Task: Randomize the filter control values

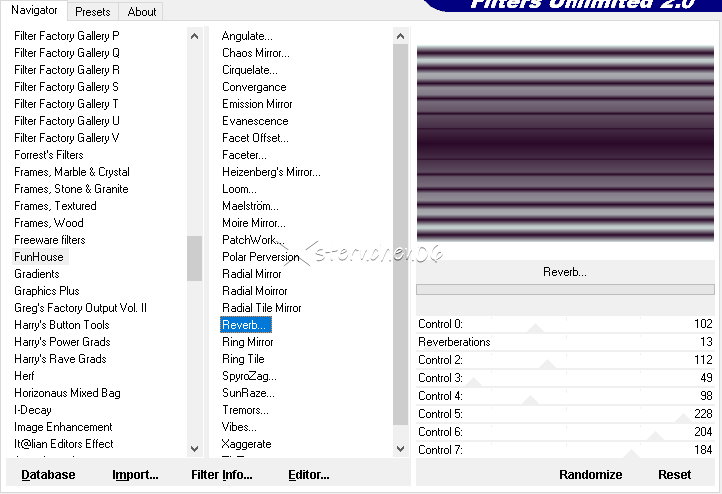Action: [590, 475]
